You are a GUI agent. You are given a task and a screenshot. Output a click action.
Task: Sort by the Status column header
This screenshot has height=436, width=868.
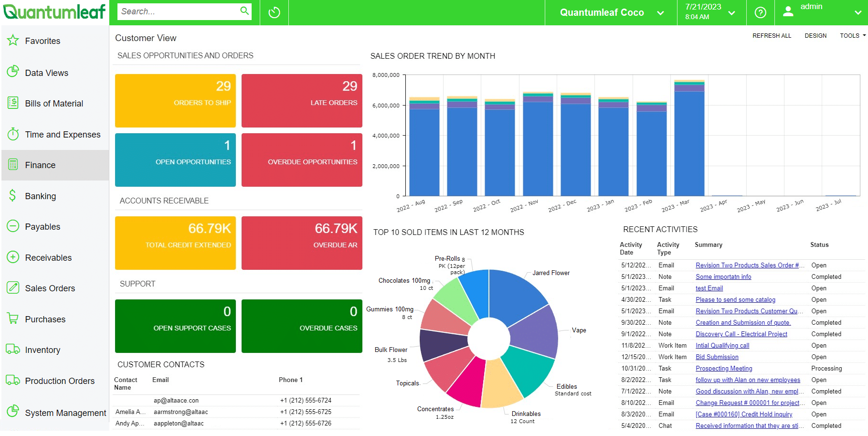[x=819, y=245]
